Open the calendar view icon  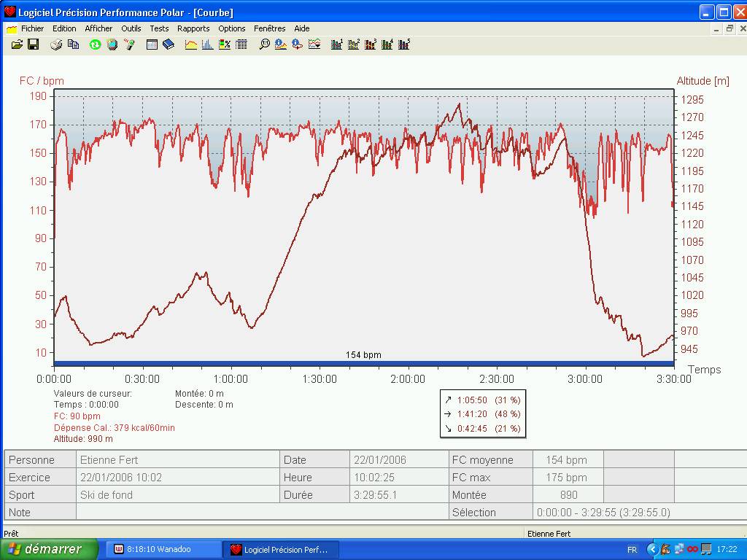(152, 44)
